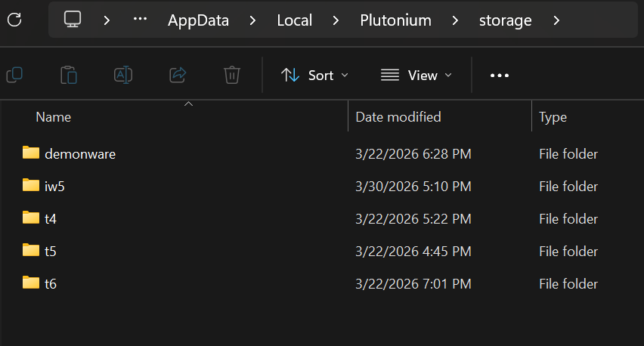Open the See more options menu
644x346 pixels.
[500, 76]
